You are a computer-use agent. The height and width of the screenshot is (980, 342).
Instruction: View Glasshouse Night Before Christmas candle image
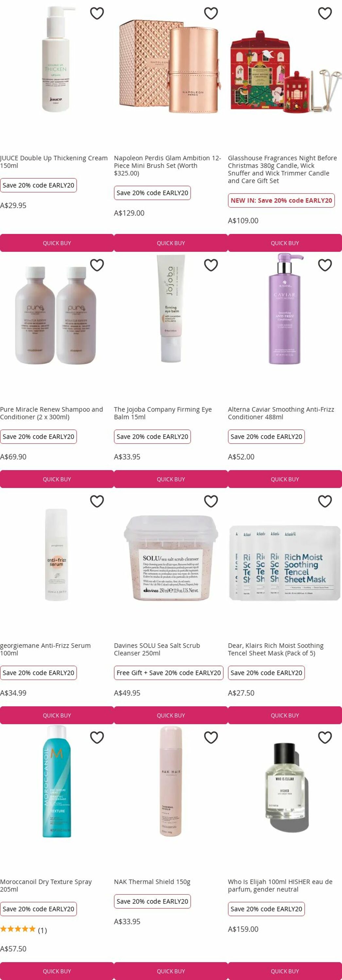tap(284, 72)
